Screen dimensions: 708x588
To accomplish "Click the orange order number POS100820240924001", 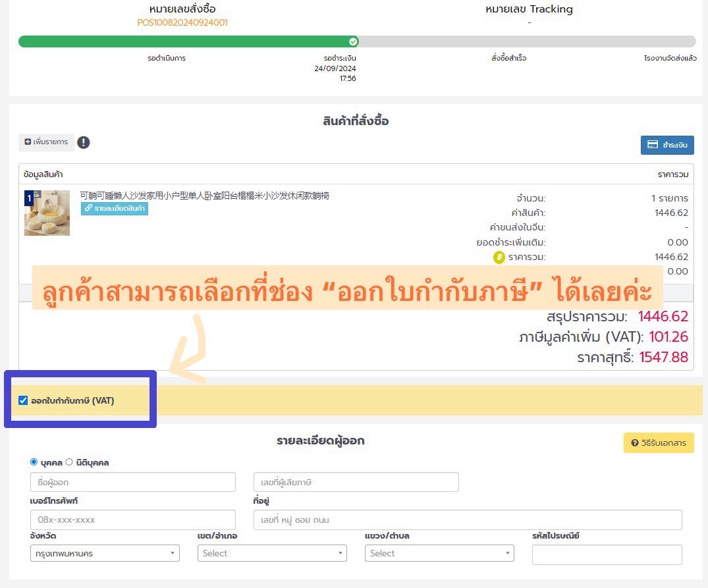I will [182, 22].
